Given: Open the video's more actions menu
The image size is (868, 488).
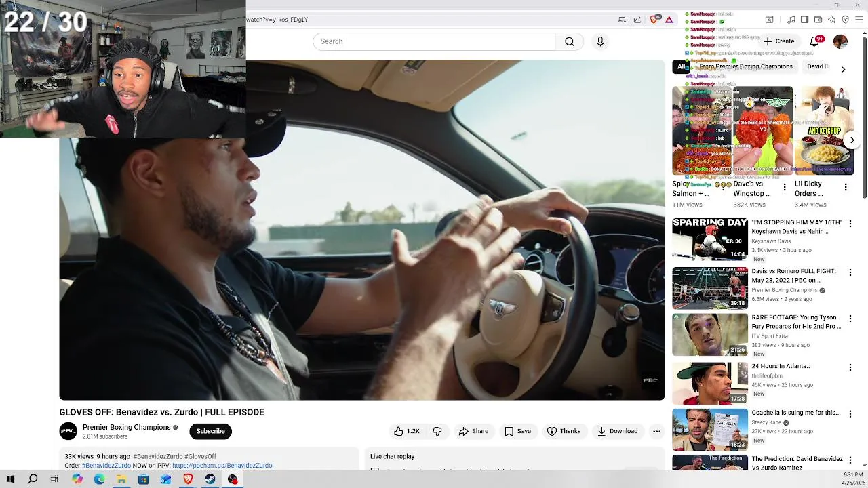Looking at the screenshot, I should pos(656,431).
